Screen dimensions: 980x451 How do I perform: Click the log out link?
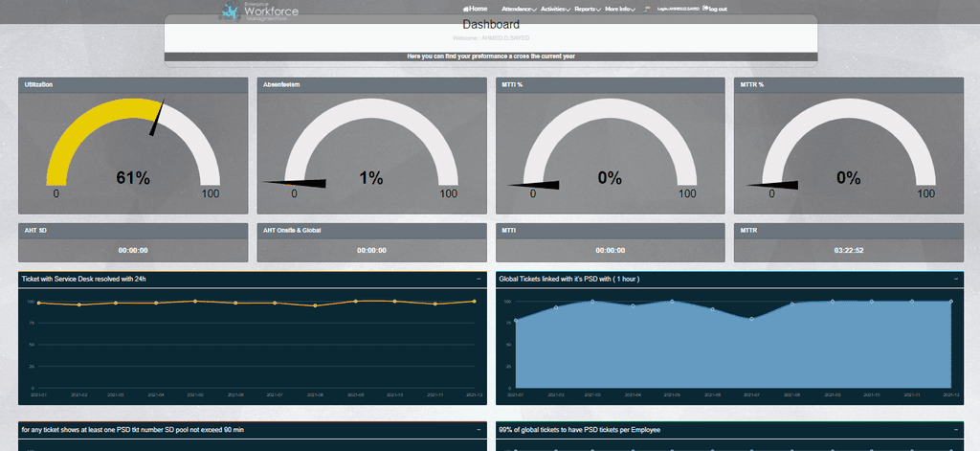pyautogui.click(x=714, y=9)
